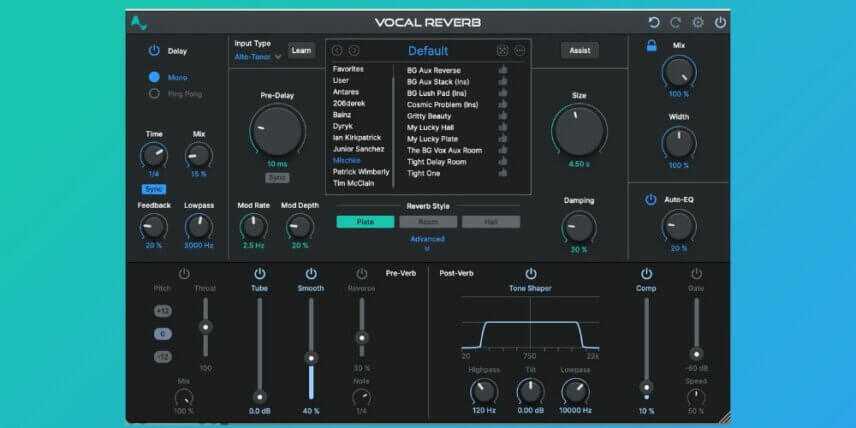The height and width of the screenshot is (428, 856).
Task: Toggle the Auto-EQ power button
Action: (650, 200)
